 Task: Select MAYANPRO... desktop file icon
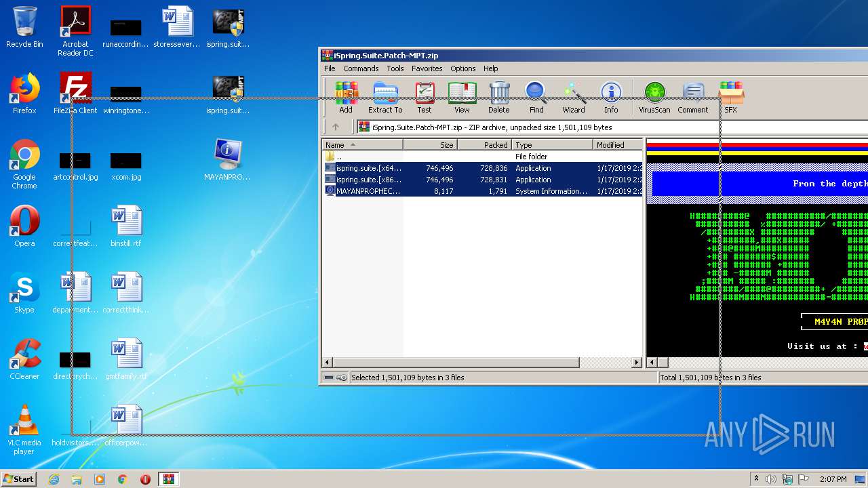pyautogui.click(x=227, y=160)
